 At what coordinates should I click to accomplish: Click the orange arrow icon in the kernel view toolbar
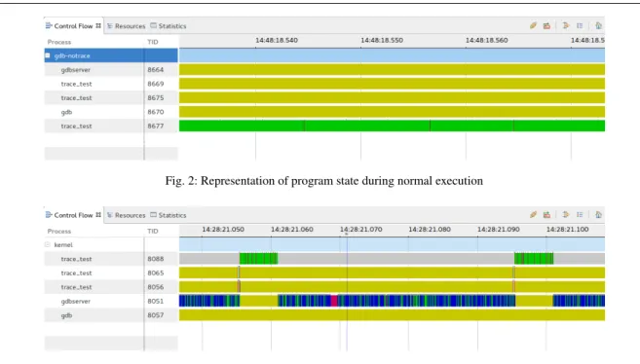pyautogui.click(x=566, y=215)
